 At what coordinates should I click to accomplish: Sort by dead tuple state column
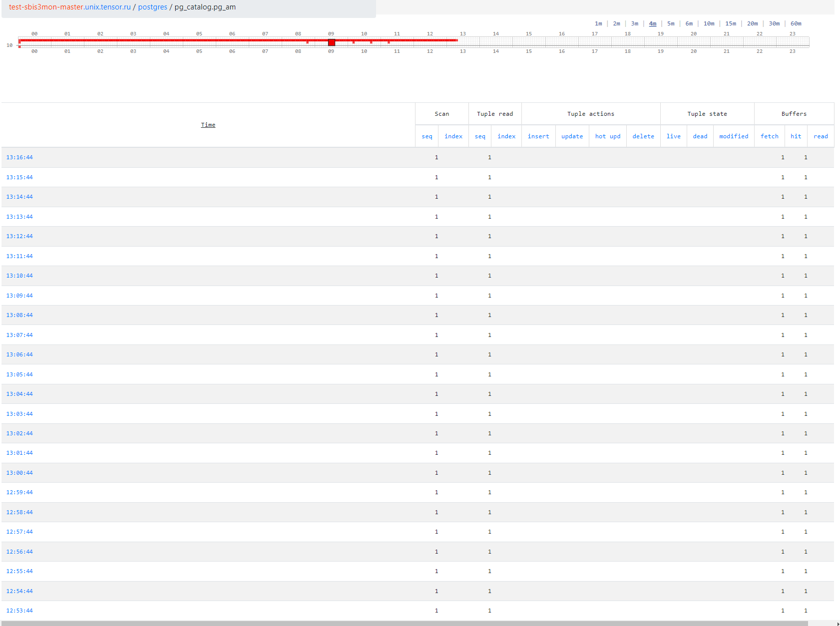pos(700,136)
